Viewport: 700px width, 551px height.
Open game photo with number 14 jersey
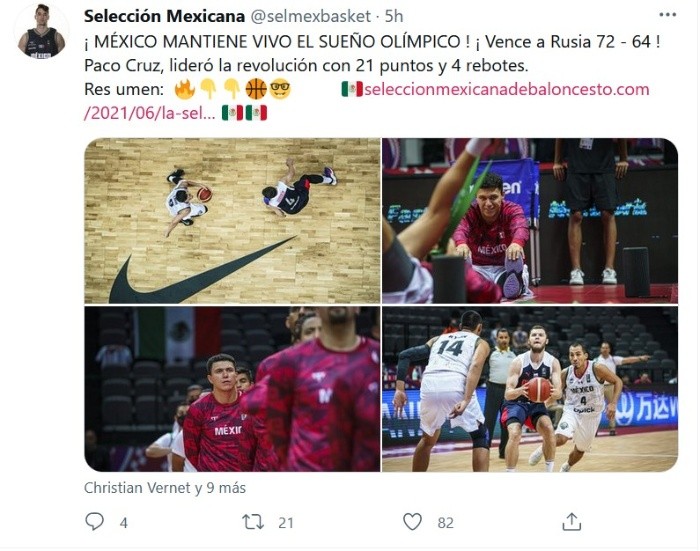tap(530, 389)
